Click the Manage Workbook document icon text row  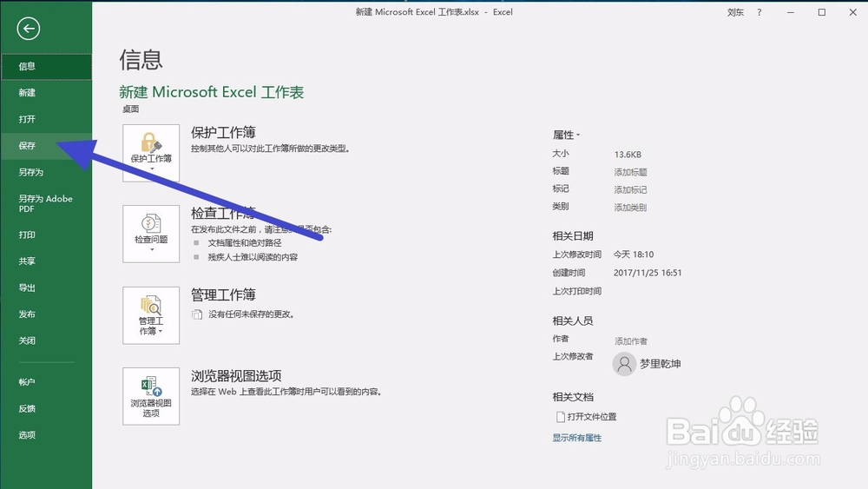point(243,314)
